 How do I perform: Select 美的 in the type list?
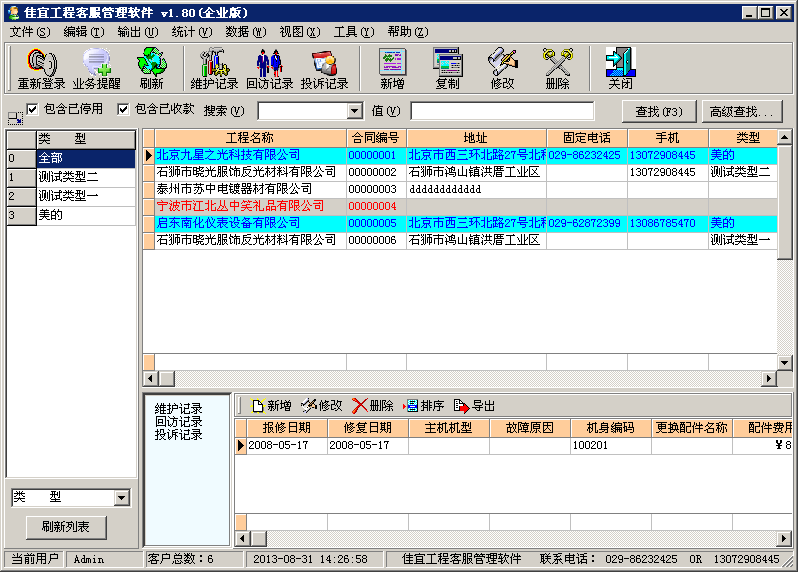click(x=86, y=215)
